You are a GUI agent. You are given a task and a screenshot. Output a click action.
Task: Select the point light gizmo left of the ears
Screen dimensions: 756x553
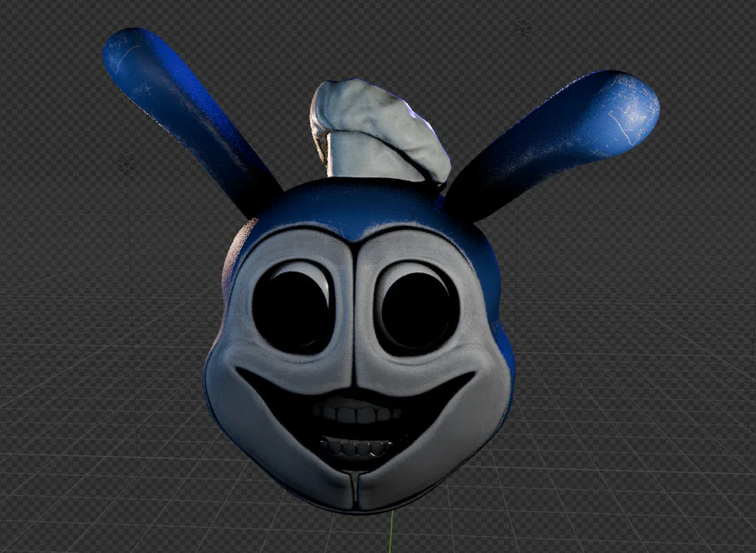(127, 165)
